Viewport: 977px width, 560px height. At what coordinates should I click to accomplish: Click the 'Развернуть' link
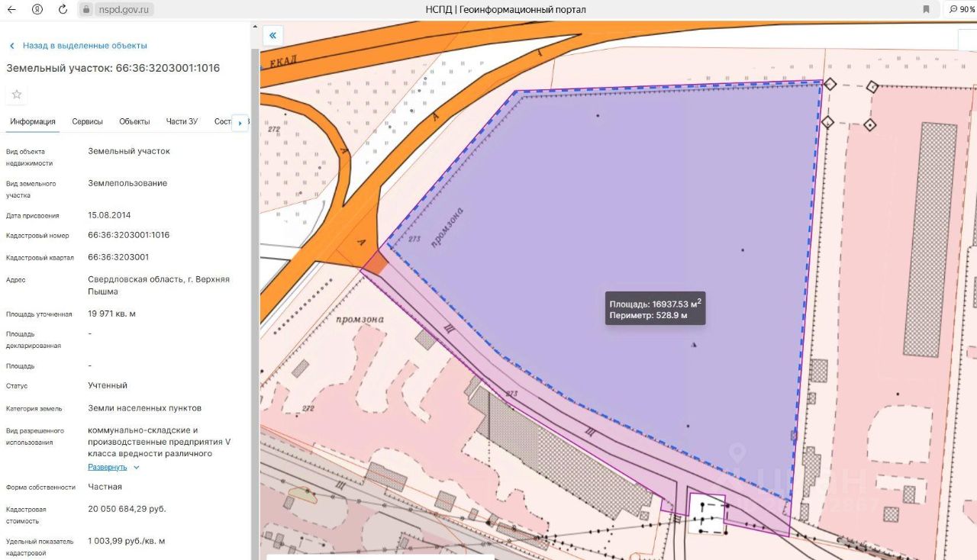pos(107,467)
